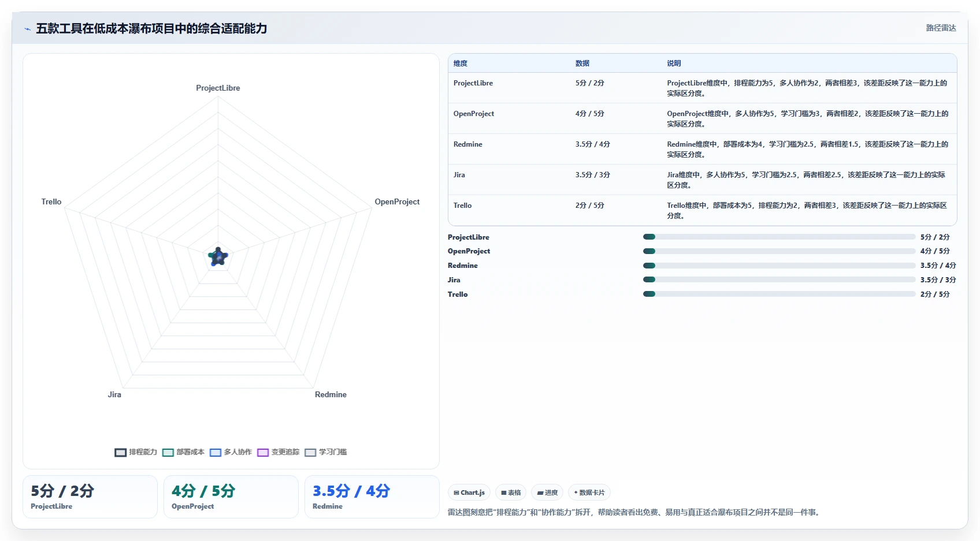Image resolution: width=980 pixels, height=541 pixels.
Task: Click the OpenProject axis label on the radar
Action: click(x=397, y=202)
